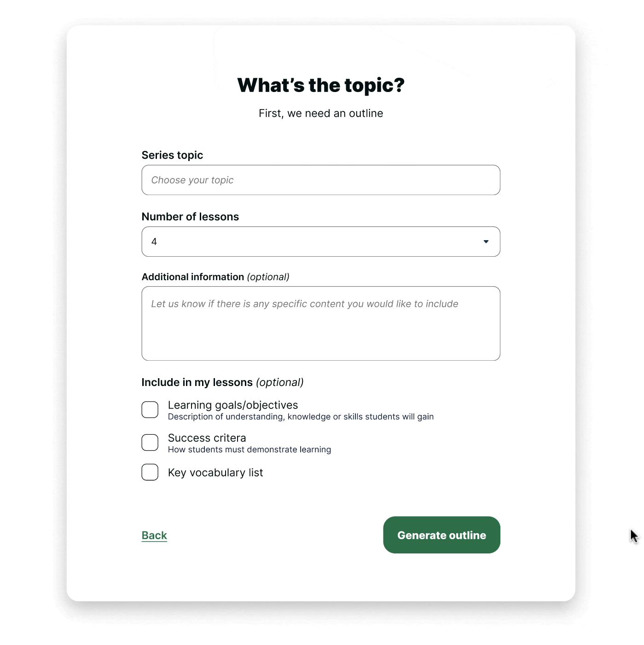
Task: Open the Number of lessons dropdown
Action: (x=321, y=242)
